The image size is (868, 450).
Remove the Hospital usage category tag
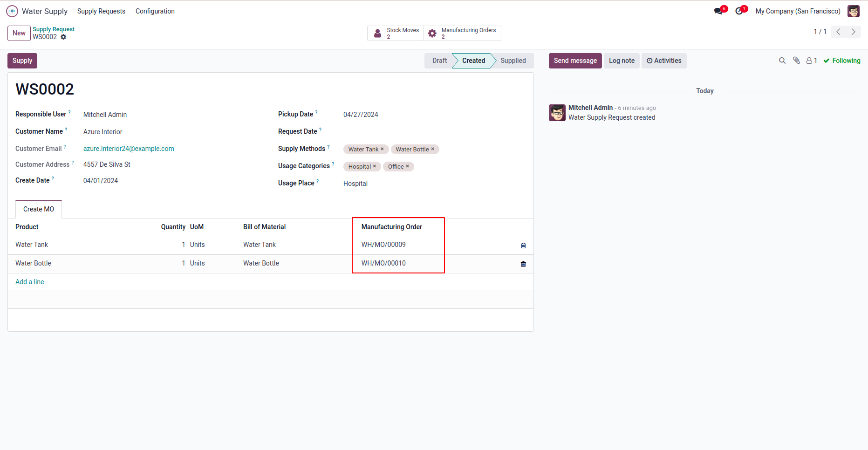[374, 166]
